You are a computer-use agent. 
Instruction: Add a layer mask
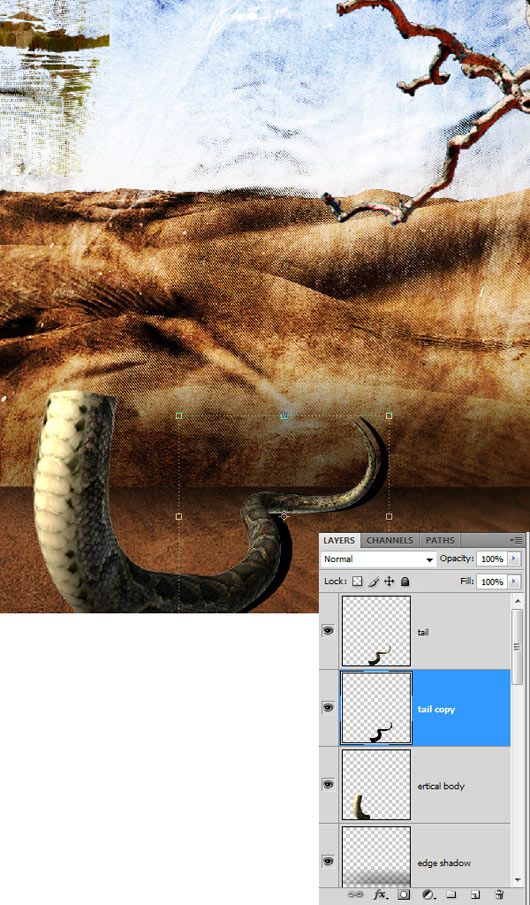tap(405, 895)
